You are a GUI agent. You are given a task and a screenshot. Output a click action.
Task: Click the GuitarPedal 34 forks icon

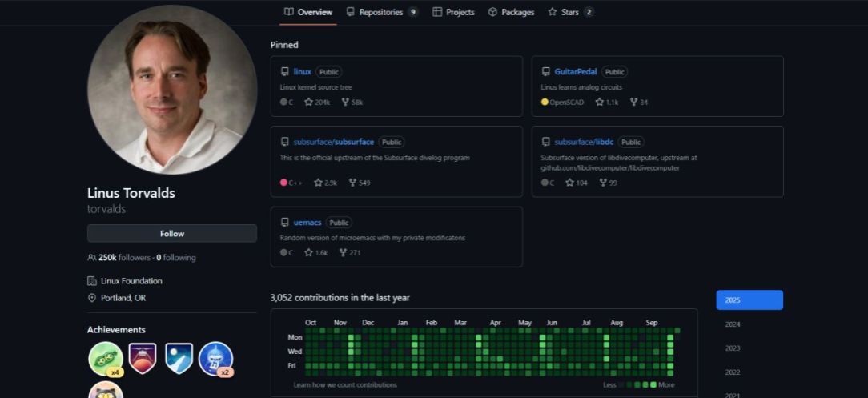[x=634, y=103]
